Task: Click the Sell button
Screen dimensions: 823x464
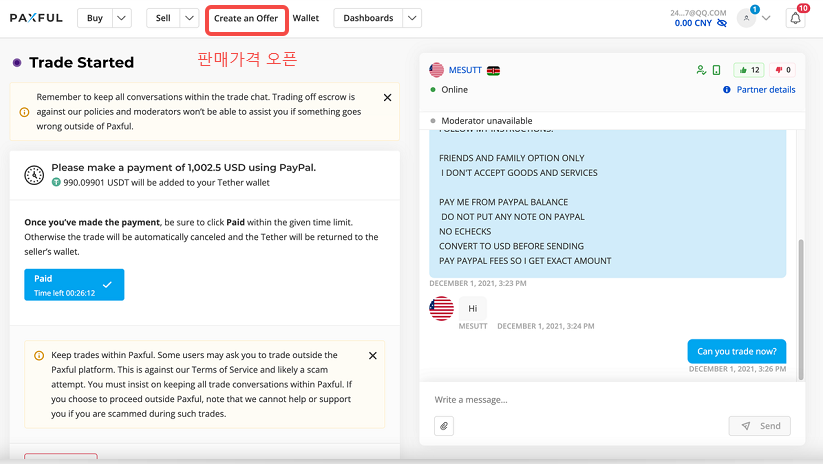Action: pyautogui.click(x=163, y=18)
